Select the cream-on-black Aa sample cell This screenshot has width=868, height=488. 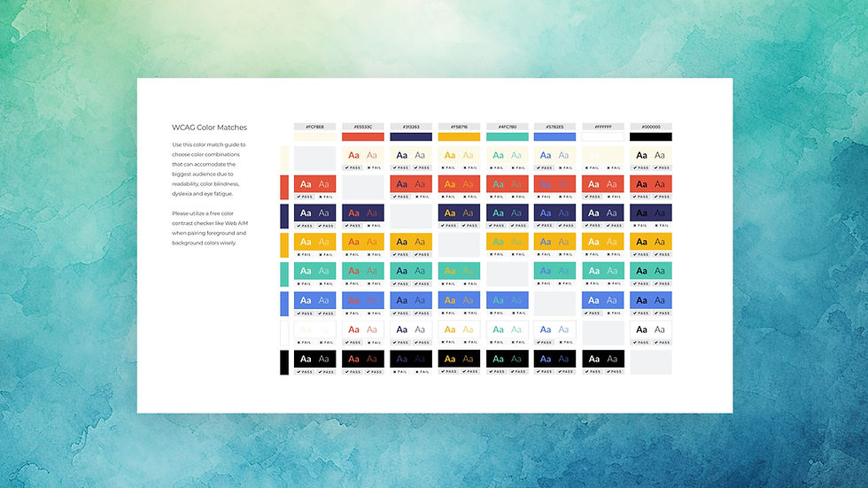[314, 359]
